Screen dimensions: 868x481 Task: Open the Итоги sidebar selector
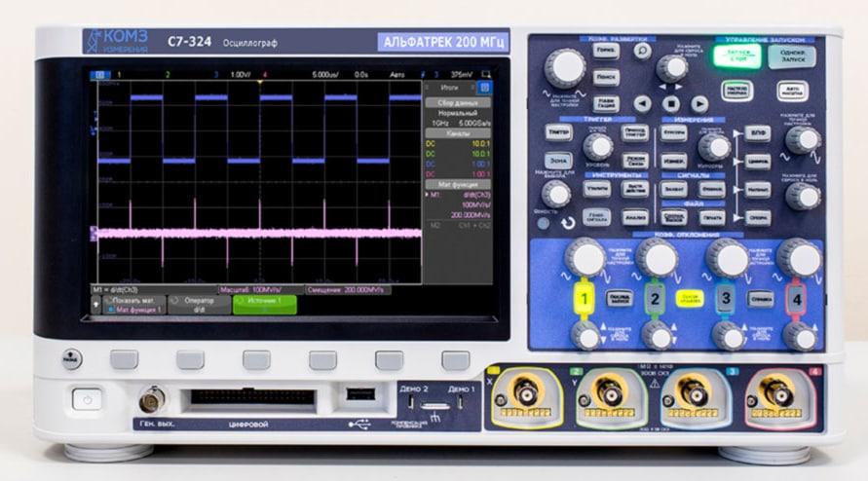point(449,88)
